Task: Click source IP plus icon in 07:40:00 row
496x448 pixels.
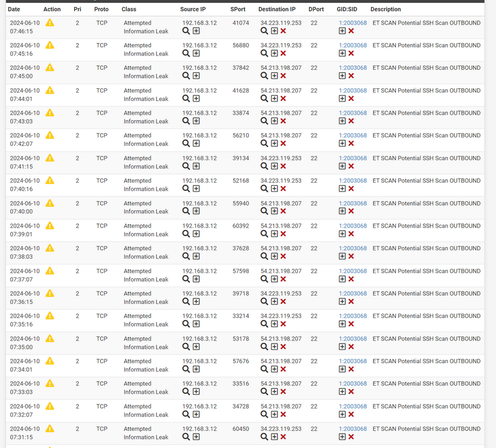Action: [196, 211]
